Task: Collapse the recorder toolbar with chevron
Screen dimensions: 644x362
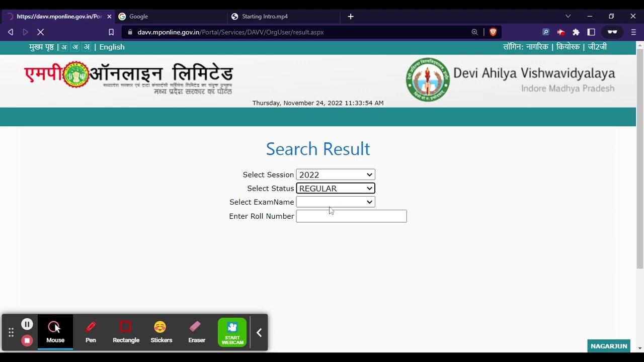Action: point(259,332)
